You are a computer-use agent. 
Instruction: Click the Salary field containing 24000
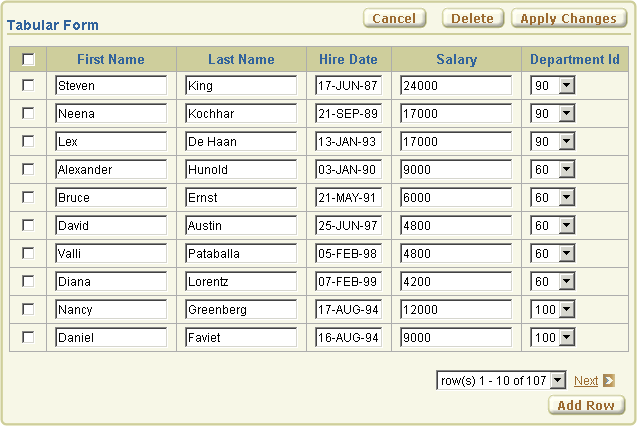point(456,85)
